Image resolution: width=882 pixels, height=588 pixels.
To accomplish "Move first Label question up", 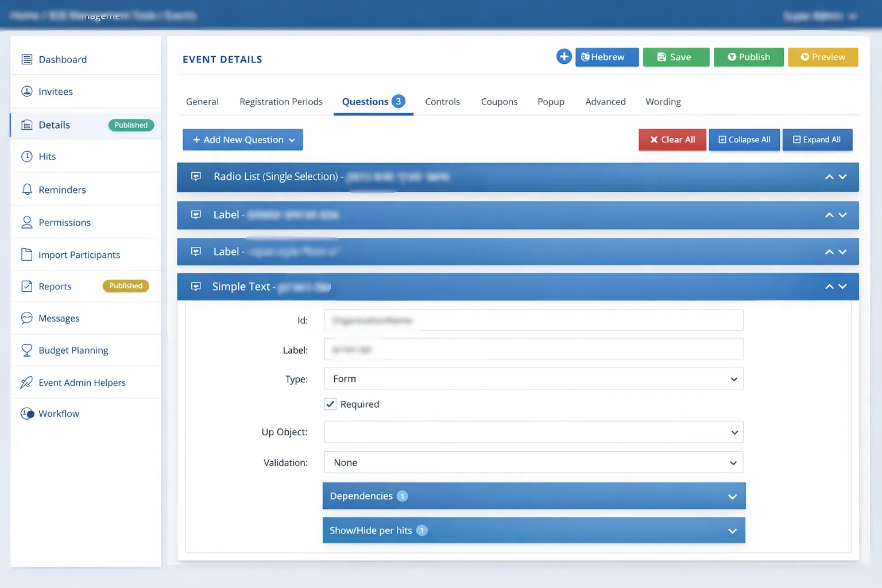I will pos(829,215).
